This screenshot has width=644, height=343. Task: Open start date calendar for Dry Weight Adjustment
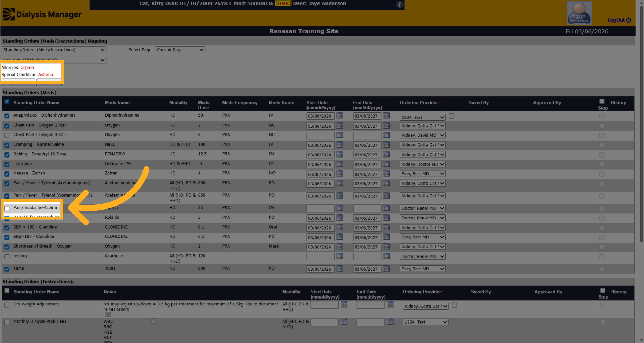[344, 304]
